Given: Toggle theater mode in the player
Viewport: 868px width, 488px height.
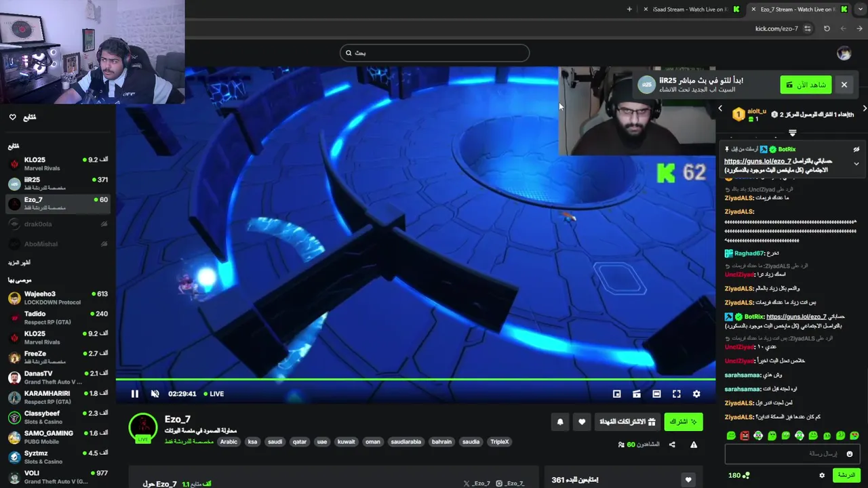Looking at the screenshot, I should tap(656, 394).
